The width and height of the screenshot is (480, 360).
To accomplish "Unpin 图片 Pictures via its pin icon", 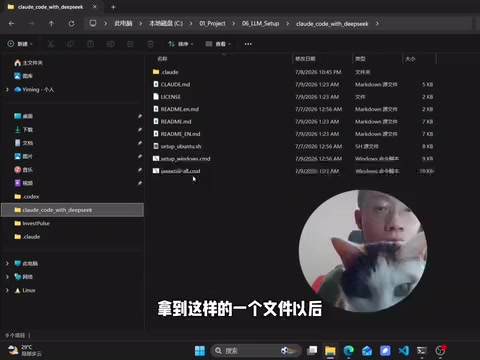I will (140, 156).
